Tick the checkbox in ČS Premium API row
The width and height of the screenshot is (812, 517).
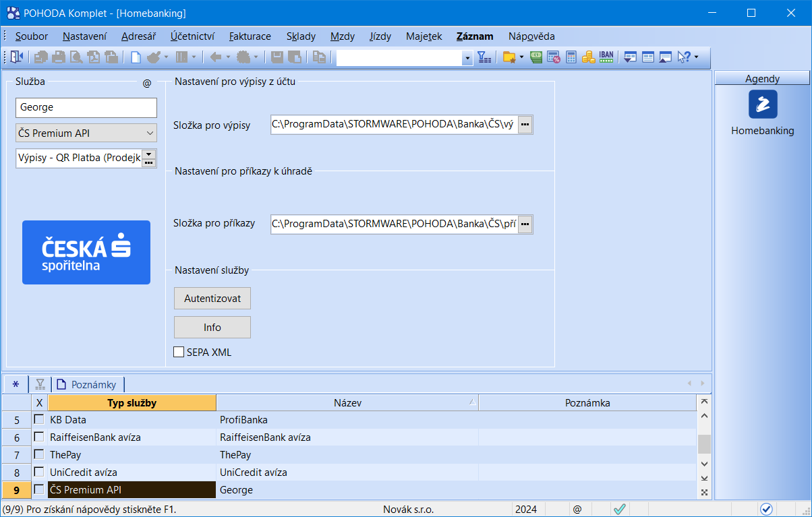39,489
